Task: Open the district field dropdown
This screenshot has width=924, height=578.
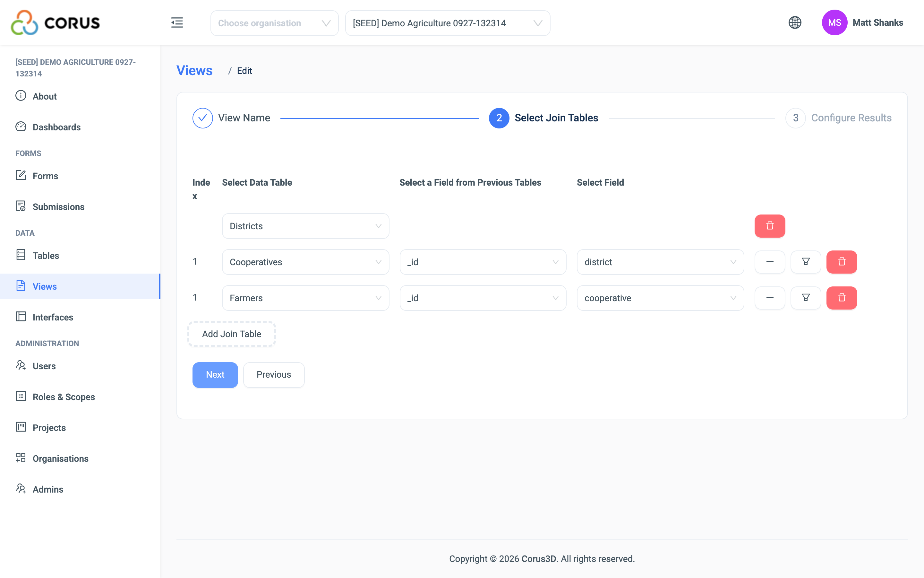Action: click(x=660, y=262)
